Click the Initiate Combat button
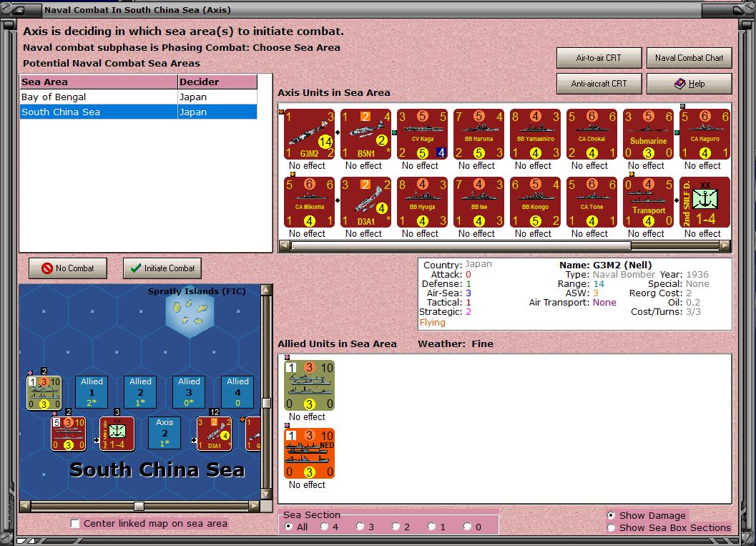The image size is (756, 546). (162, 268)
